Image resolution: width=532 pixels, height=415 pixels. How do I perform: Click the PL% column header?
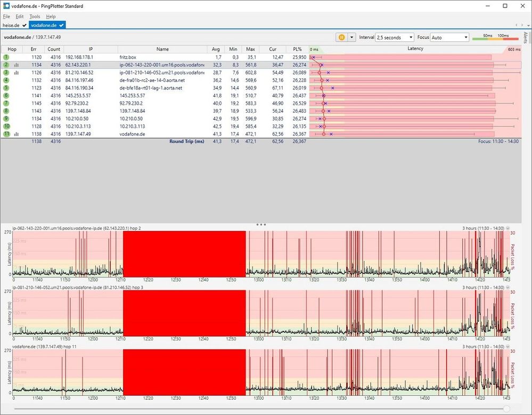298,49
